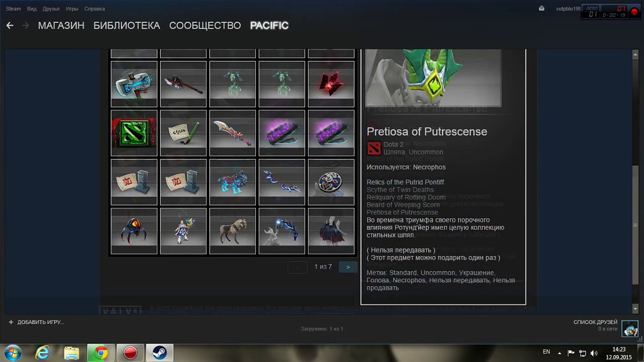Open the Action Center flag icon
Viewport: 644px width, 362px height.
(571, 353)
